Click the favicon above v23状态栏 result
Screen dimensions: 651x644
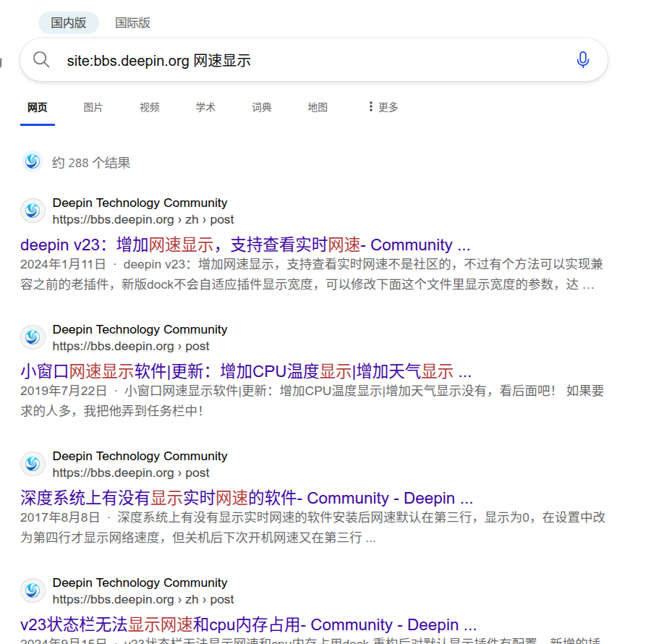pos(33,590)
